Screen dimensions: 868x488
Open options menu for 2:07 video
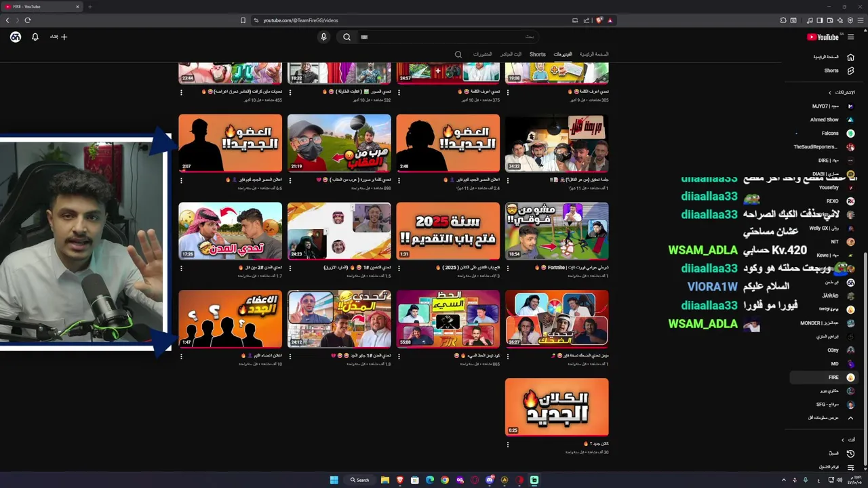[x=181, y=180]
